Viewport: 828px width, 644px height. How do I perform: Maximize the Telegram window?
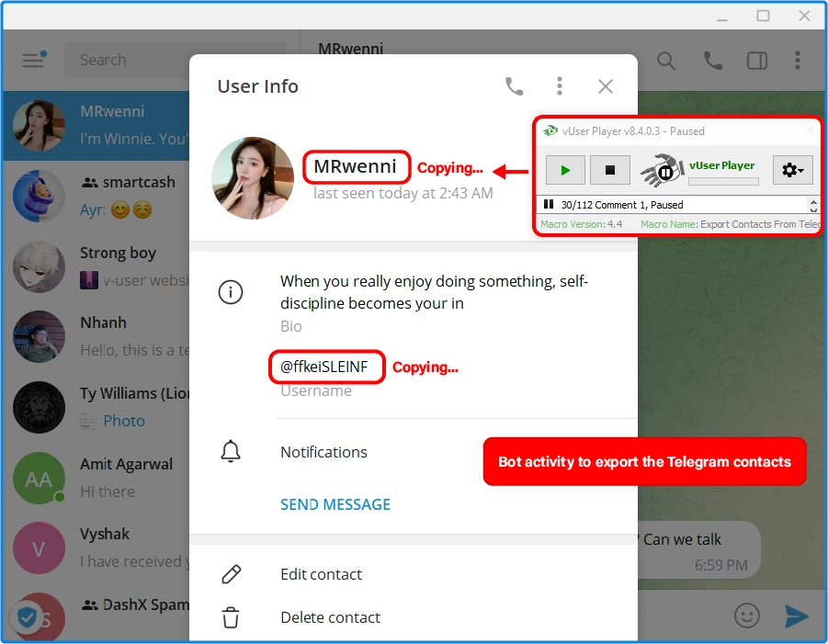763,16
